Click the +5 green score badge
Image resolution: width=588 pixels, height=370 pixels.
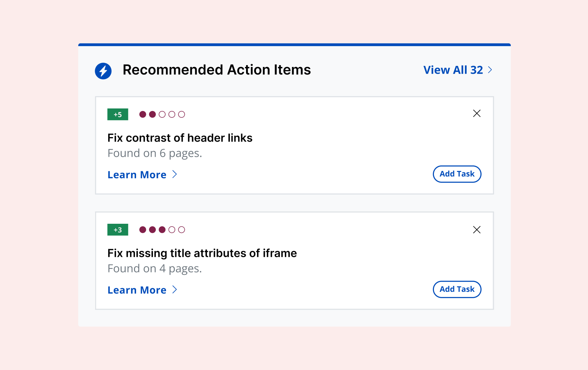click(118, 115)
